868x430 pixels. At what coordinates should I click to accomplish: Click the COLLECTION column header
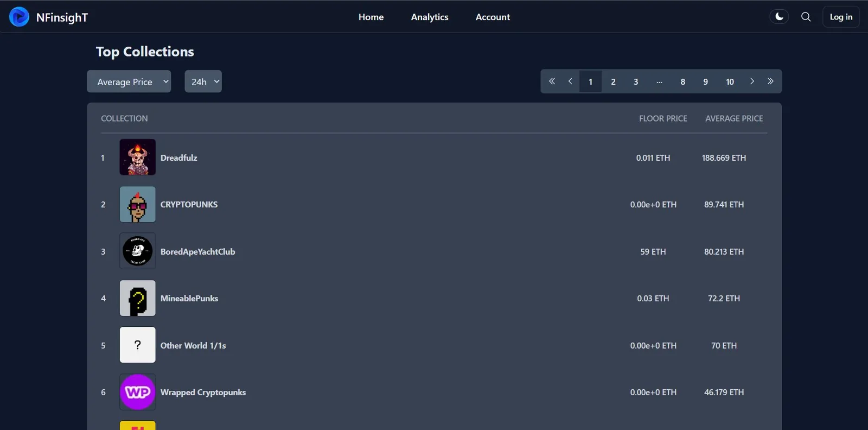pyautogui.click(x=124, y=118)
